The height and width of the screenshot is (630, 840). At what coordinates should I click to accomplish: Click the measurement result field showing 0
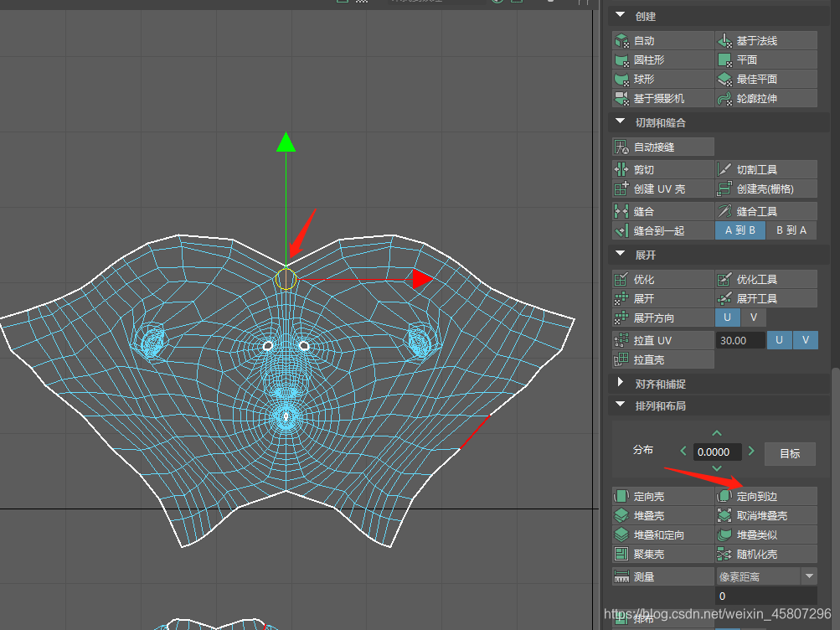766,596
